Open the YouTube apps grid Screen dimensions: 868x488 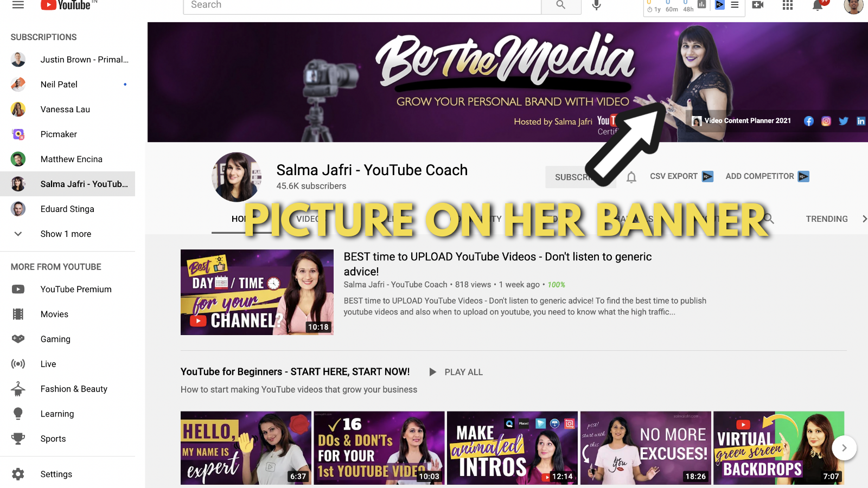point(788,5)
